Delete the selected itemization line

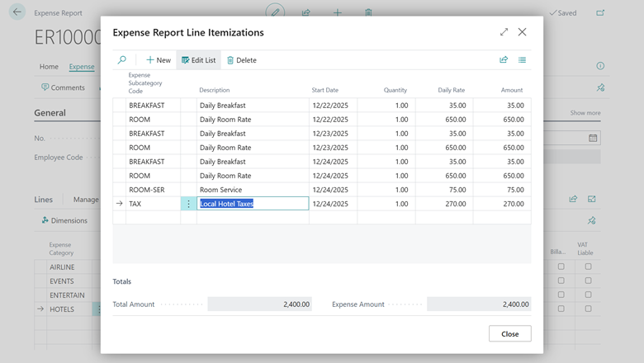coord(241,60)
